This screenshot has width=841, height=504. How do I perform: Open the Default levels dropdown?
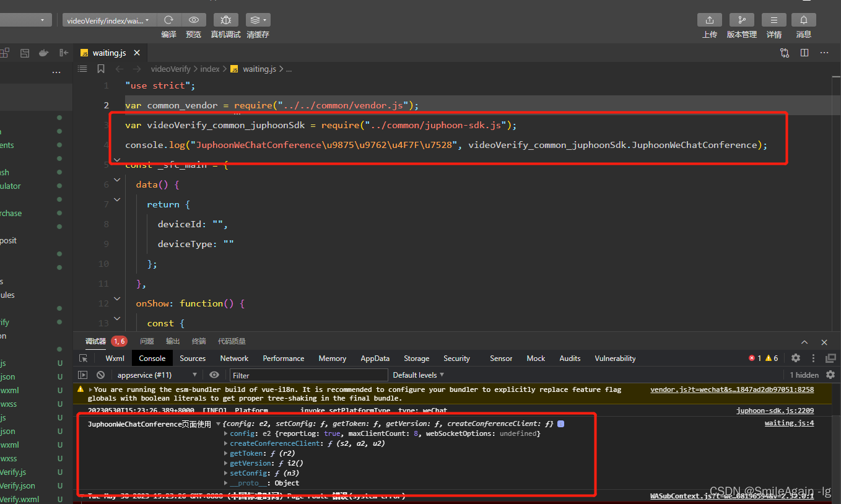click(418, 375)
